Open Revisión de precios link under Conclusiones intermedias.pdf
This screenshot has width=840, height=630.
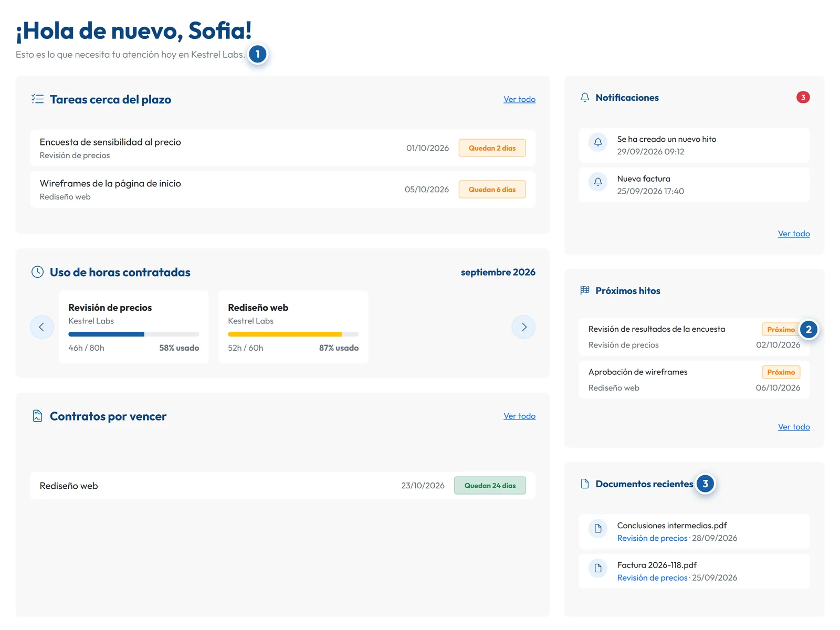point(652,538)
